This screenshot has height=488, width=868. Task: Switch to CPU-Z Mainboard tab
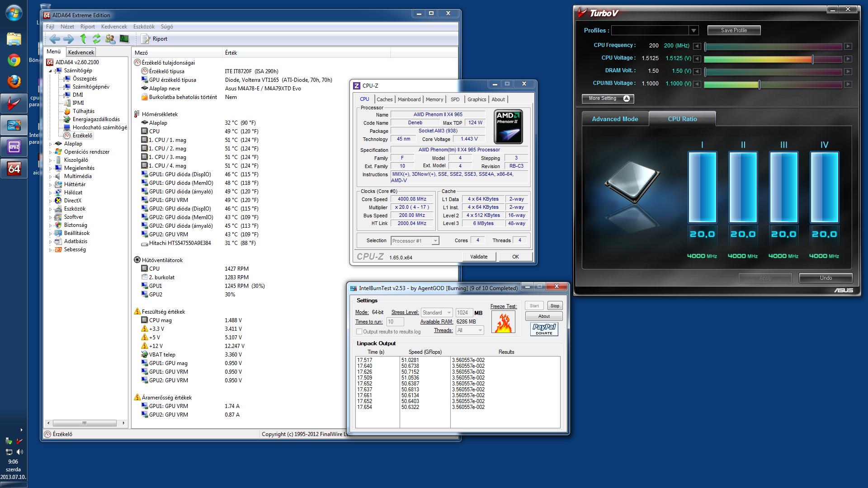[409, 99]
